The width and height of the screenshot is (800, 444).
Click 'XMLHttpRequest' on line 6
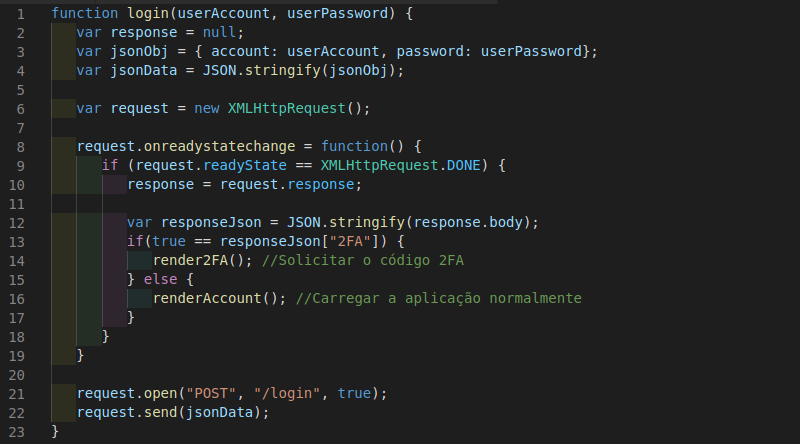(287, 109)
